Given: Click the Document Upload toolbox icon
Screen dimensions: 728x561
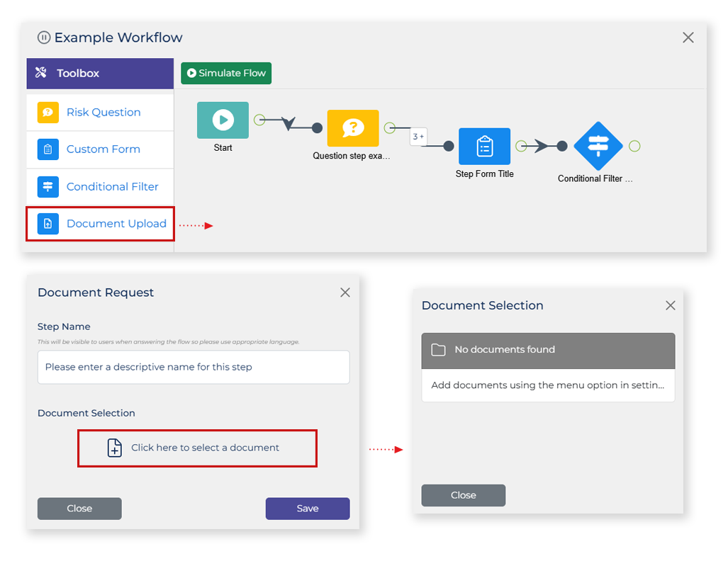Looking at the screenshot, I should pos(47,224).
